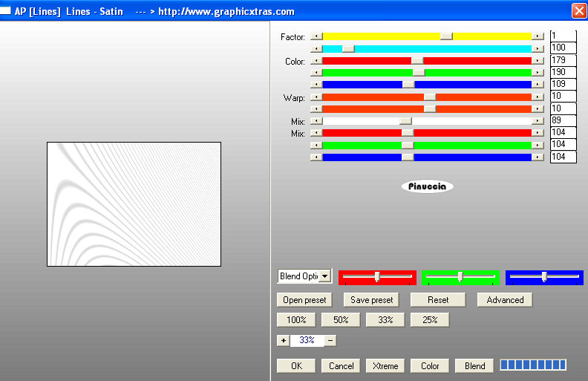Screen dimensions: 588x381
Task: Click the green Color slider thumb
Action: point(419,72)
